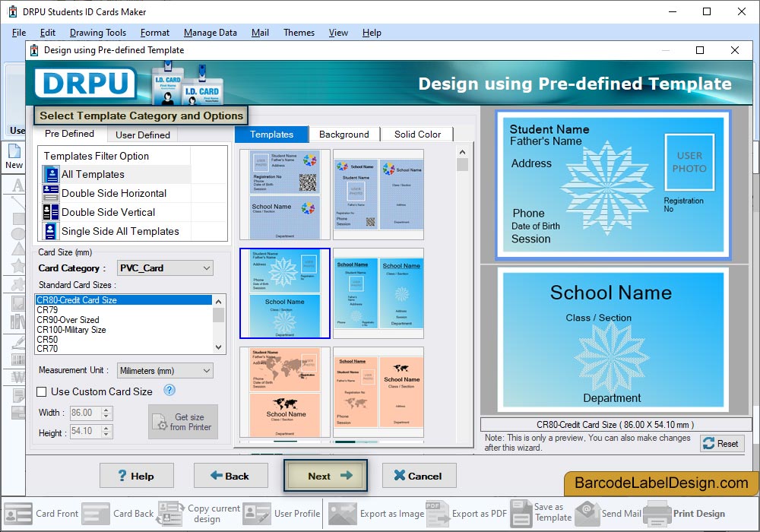The height and width of the screenshot is (532, 760).
Task: Click Export as Image icon
Action: [x=342, y=514]
